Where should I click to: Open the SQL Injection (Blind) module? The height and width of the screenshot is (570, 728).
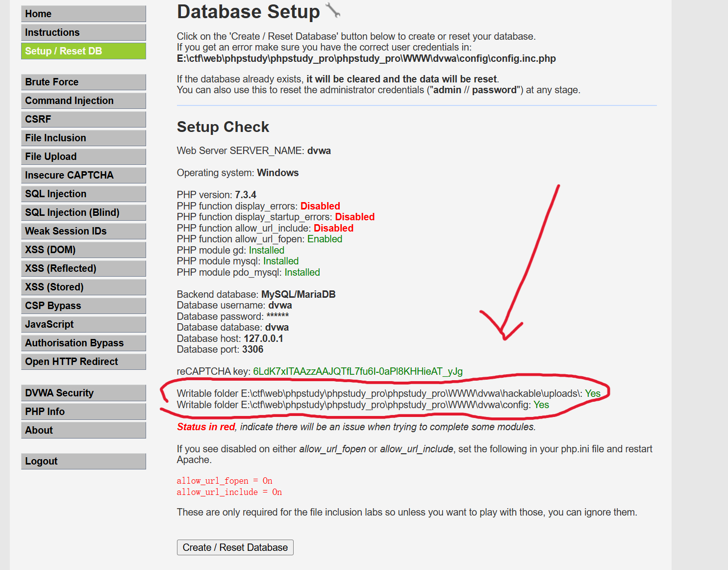[x=83, y=212]
